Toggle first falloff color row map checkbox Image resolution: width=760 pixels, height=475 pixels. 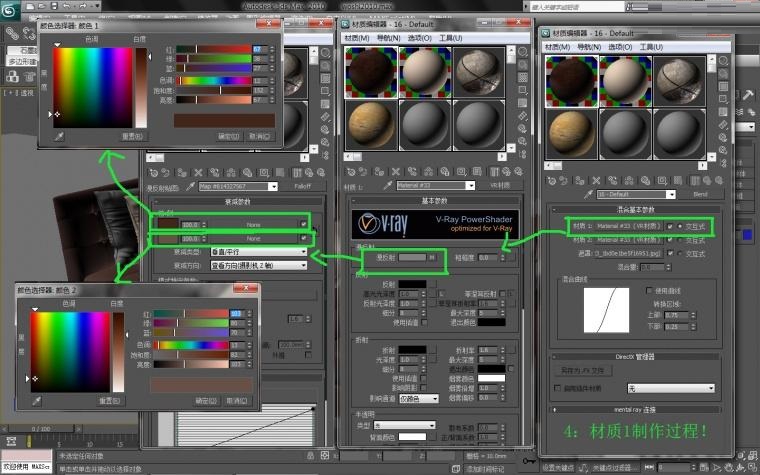303,224
